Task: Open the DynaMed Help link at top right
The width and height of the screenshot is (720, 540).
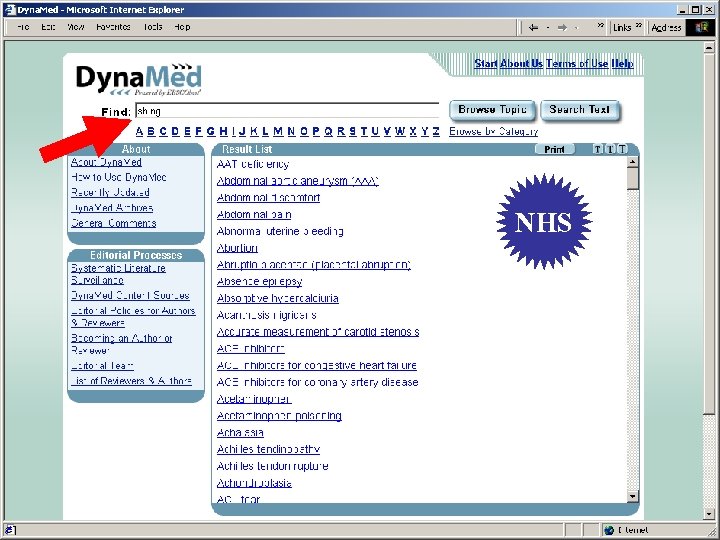Action: (x=622, y=64)
